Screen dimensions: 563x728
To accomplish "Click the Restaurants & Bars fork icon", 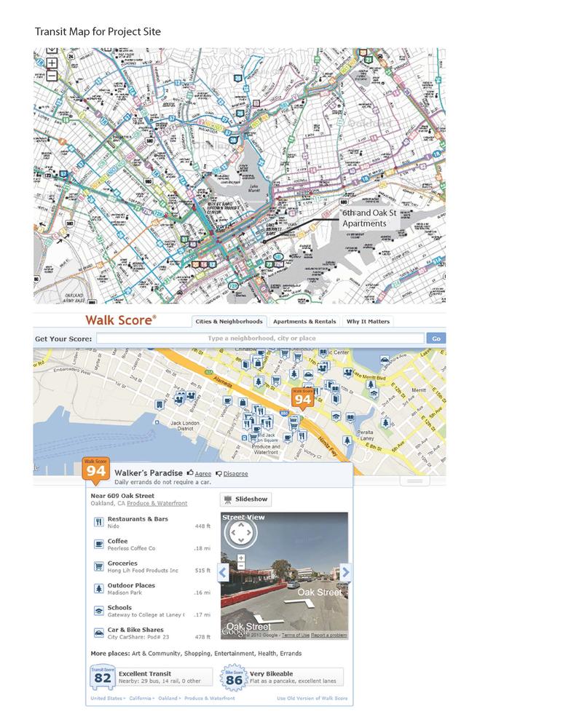I will (98, 522).
